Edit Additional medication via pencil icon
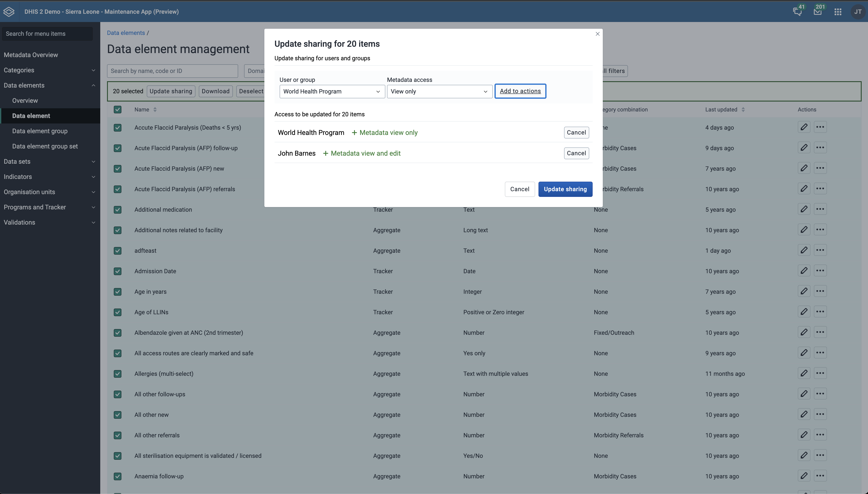868x494 pixels. pyautogui.click(x=804, y=209)
